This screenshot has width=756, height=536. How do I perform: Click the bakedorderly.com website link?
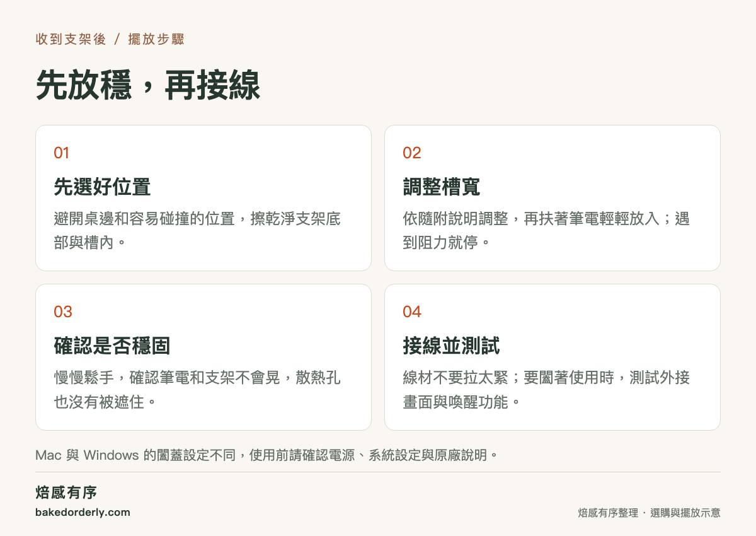(83, 512)
